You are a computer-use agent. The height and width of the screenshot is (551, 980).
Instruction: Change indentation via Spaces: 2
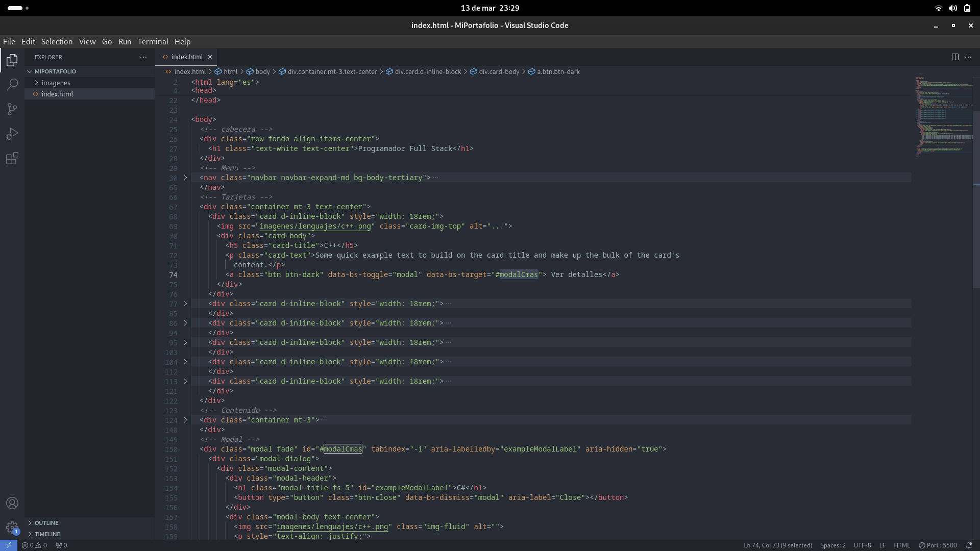(x=832, y=545)
